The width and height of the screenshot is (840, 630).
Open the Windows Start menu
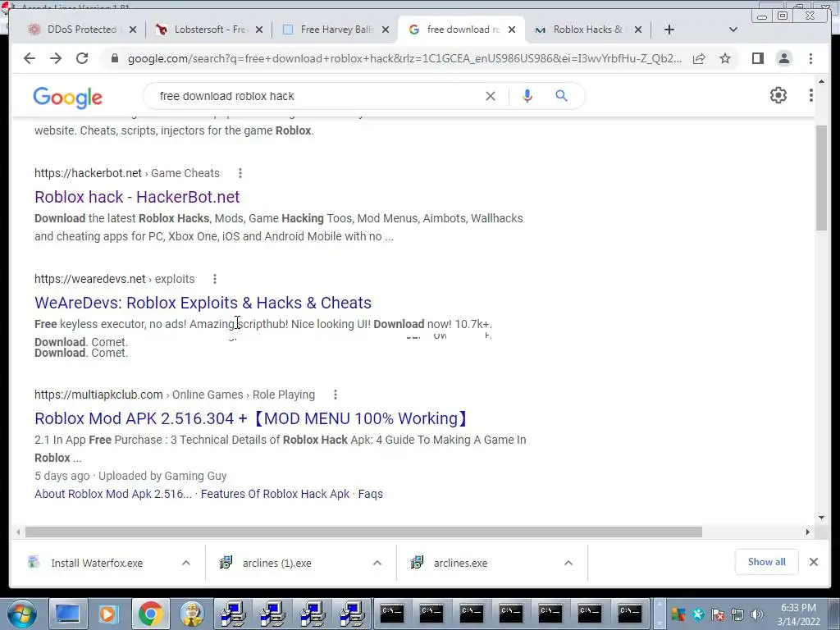(x=21, y=614)
